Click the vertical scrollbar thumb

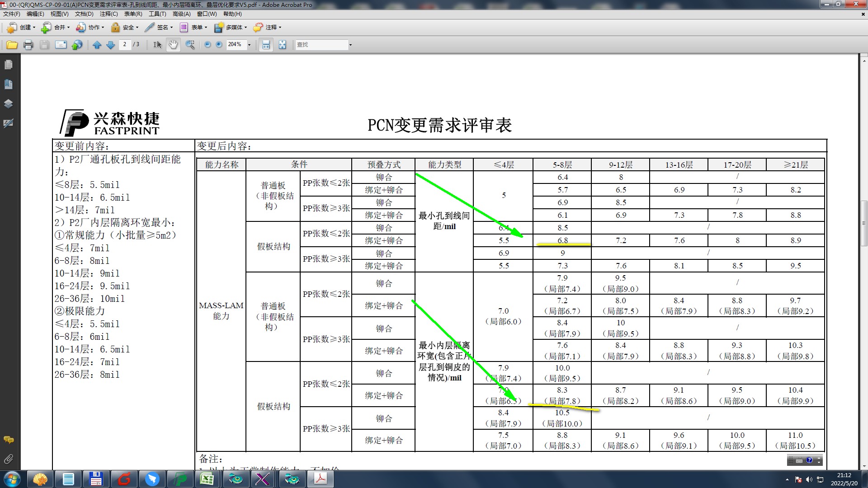point(863,223)
